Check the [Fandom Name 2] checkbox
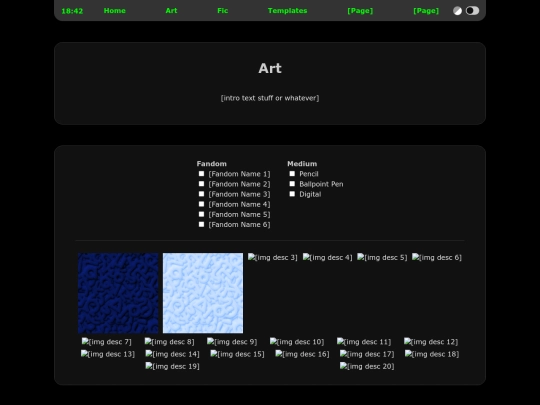540x405 pixels. [201, 184]
